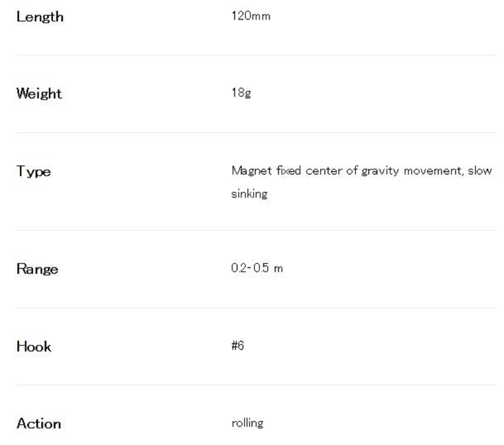This screenshot has width=504, height=445.
Task: Click the Length row label
Action: tap(40, 17)
